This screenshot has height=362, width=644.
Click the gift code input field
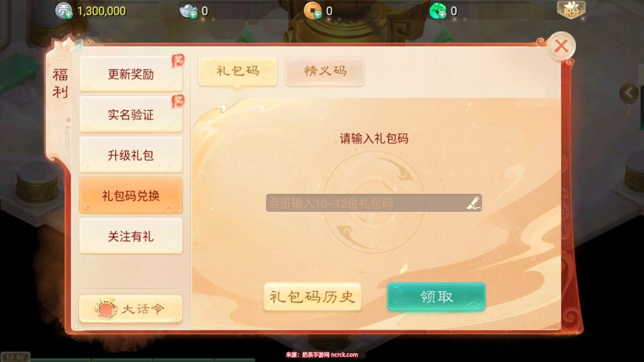(374, 203)
